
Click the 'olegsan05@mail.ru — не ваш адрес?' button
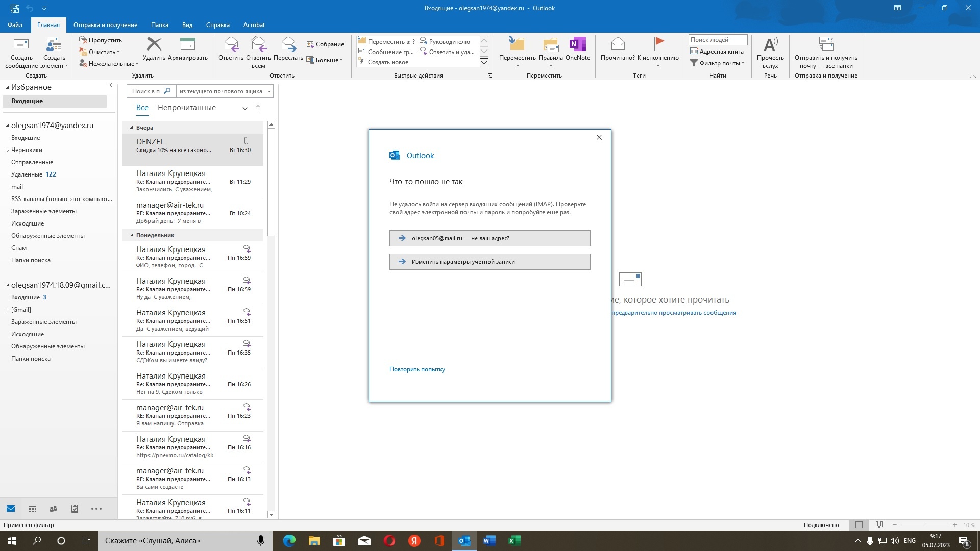click(x=489, y=238)
